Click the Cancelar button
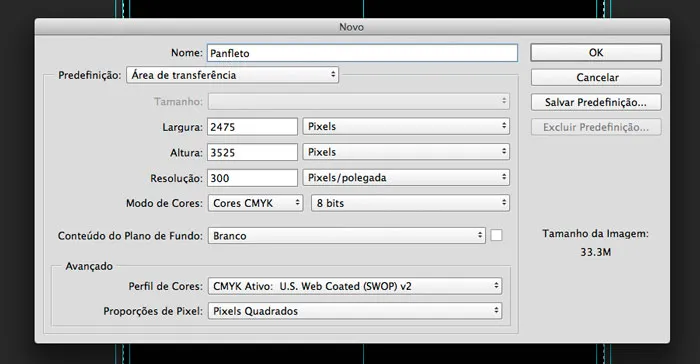This screenshot has height=364, width=700. pos(596,77)
